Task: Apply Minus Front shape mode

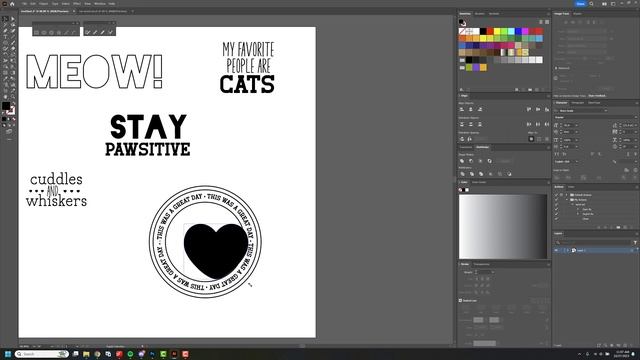Action: [x=471, y=161]
